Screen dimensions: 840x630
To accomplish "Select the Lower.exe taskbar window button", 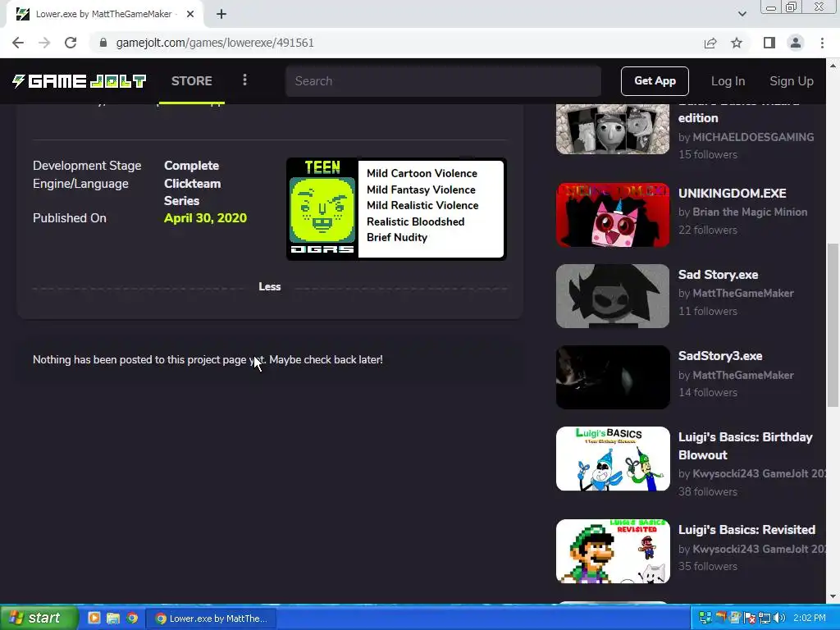I will coord(211,619).
